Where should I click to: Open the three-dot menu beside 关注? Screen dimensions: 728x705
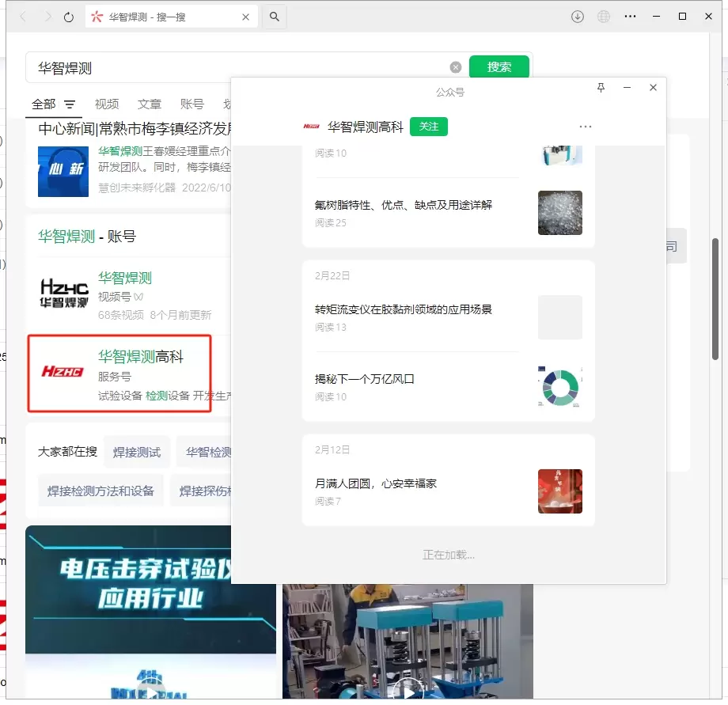(586, 127)
